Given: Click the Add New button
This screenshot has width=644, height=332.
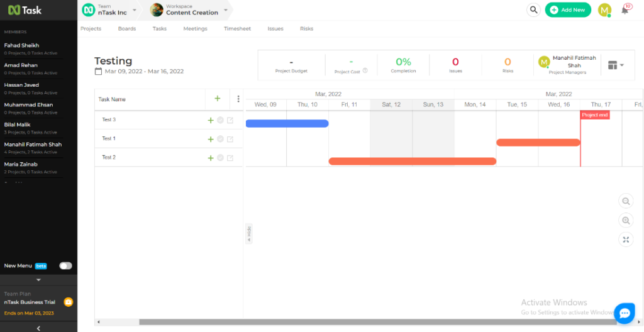Looking at the screenshot, I should point(568,10).
